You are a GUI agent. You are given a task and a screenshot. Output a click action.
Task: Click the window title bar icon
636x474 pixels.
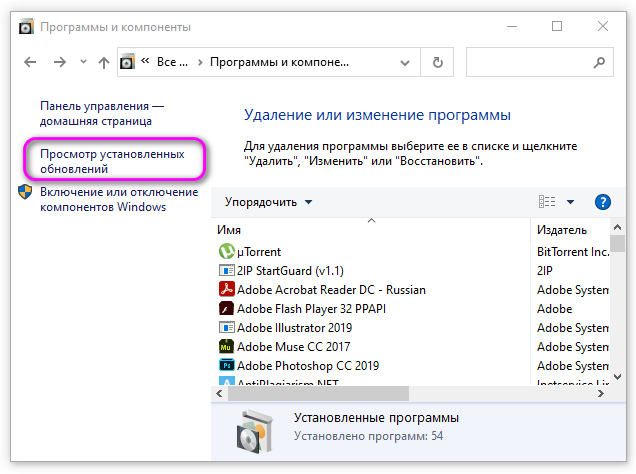coord(26,27)
